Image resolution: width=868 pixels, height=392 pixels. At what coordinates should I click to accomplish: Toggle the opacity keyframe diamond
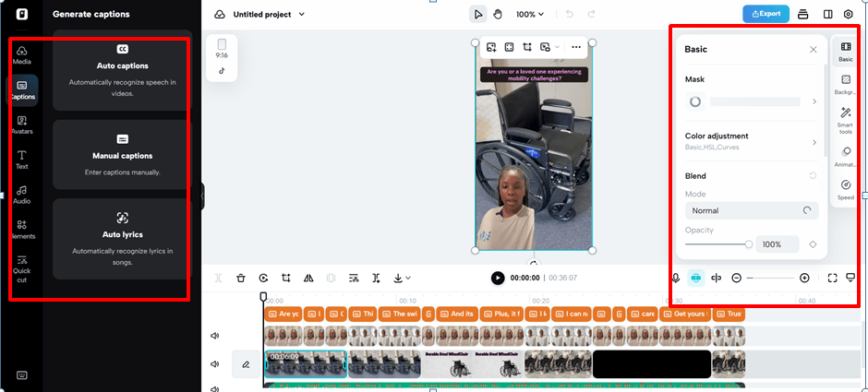tap(813, 244)
